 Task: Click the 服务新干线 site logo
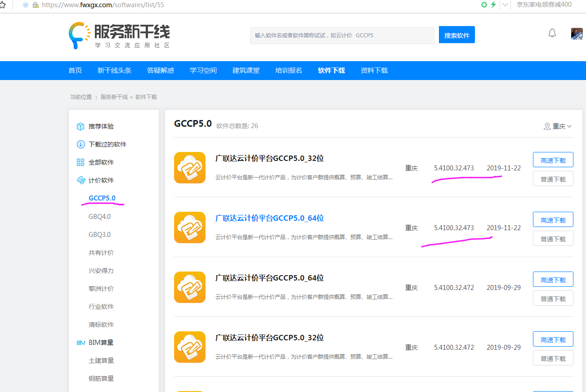[119, 35]
